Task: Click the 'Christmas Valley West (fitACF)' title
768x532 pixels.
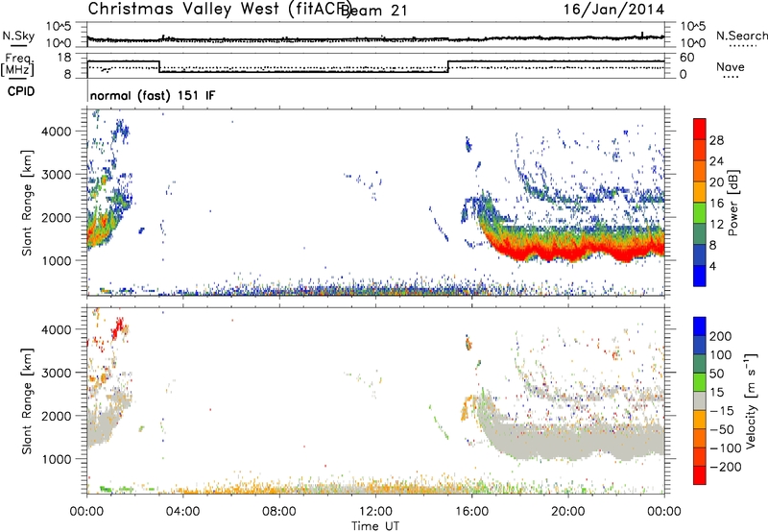Action: [220, 10]
